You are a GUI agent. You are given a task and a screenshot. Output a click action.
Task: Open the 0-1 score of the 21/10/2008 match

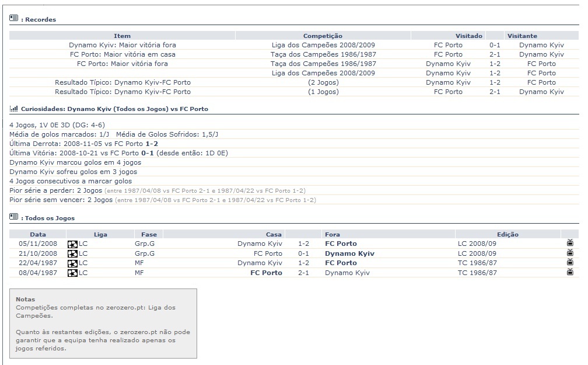[303, 253]
